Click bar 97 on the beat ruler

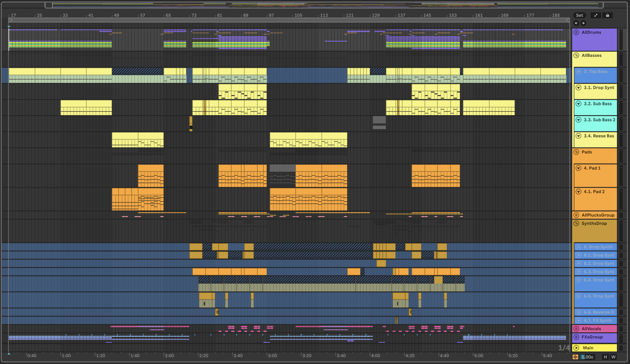(x=271, y=15)
